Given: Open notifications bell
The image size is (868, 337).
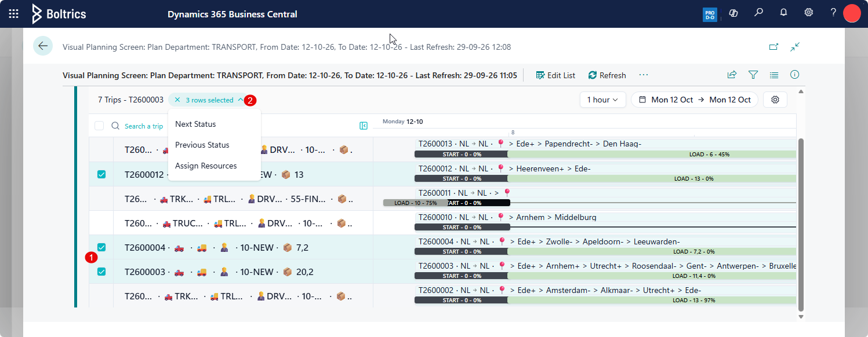Looking at the screenshot, I should [783, 12].
